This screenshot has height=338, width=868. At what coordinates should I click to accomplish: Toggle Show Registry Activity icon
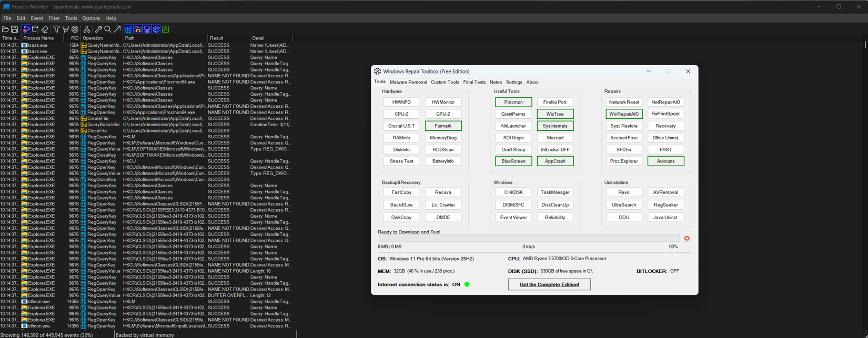(x=128, y=29)
